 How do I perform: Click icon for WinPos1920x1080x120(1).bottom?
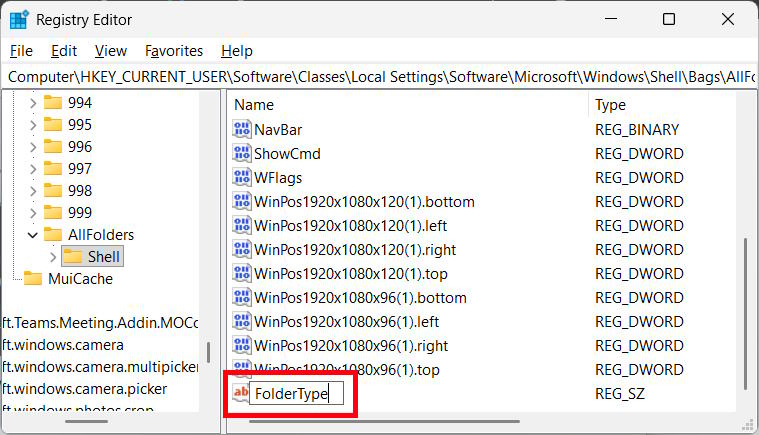pos(242,201)
